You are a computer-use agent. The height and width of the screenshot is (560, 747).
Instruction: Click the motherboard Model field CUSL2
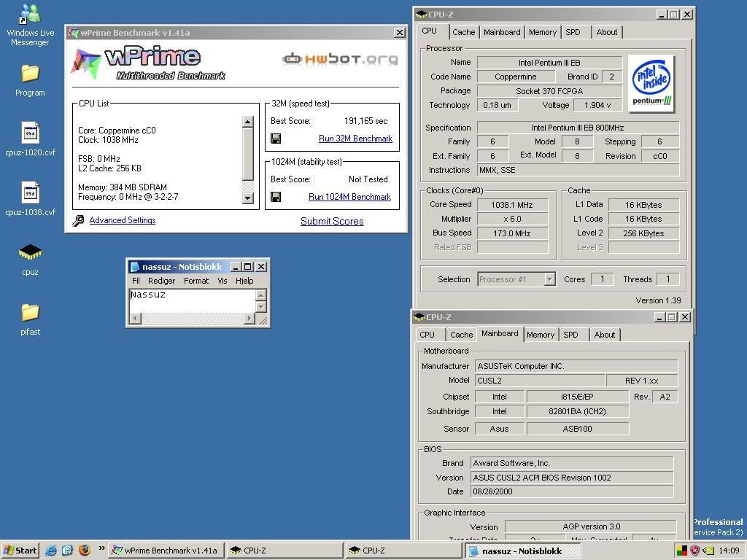(x=540, y=381)
